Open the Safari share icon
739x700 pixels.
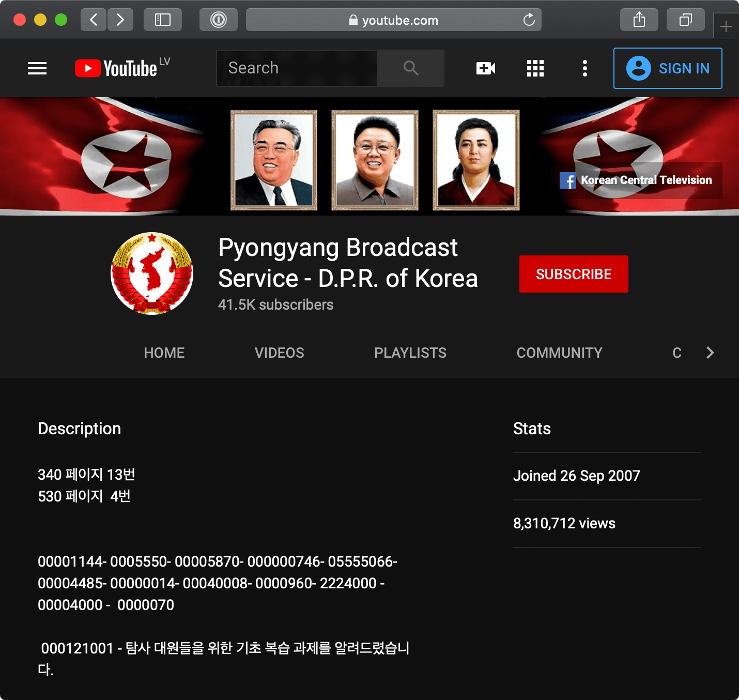(x=639, y=20)
